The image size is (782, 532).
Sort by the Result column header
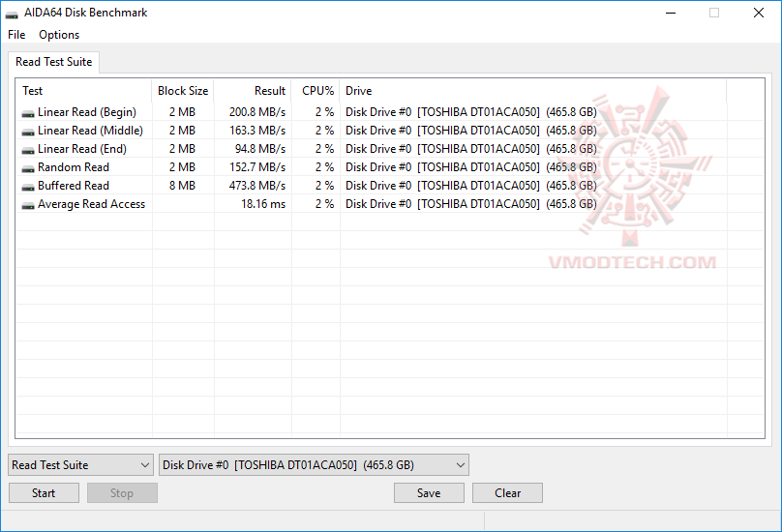(253, 91)
